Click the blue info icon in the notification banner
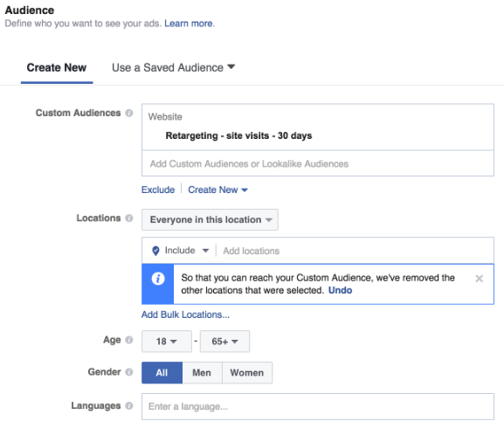The width and height of the screenshot is (504, 435). click(158, 279)
